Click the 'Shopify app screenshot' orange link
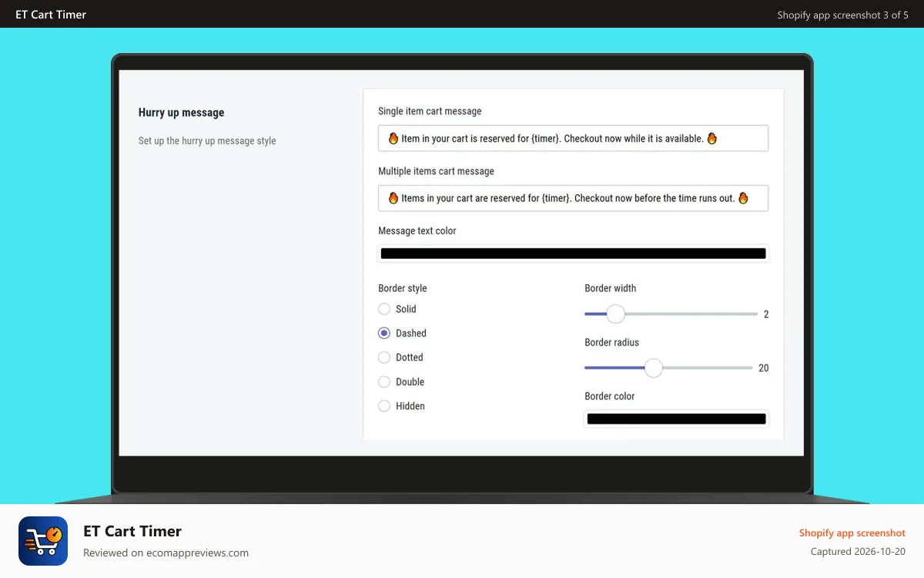This screenshot has width=924, height=578. [x=852, y=533]
